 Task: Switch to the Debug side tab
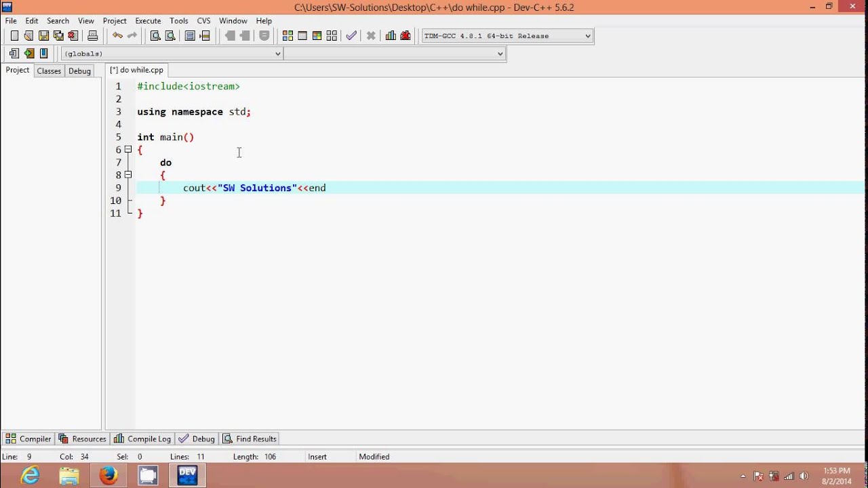79,70
